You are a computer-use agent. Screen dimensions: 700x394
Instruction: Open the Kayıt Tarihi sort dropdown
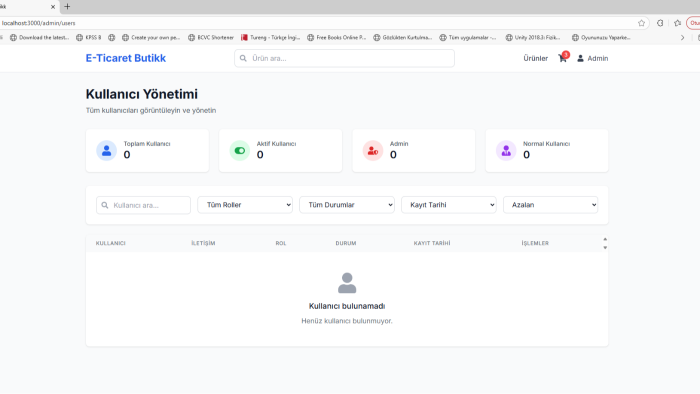449,205
